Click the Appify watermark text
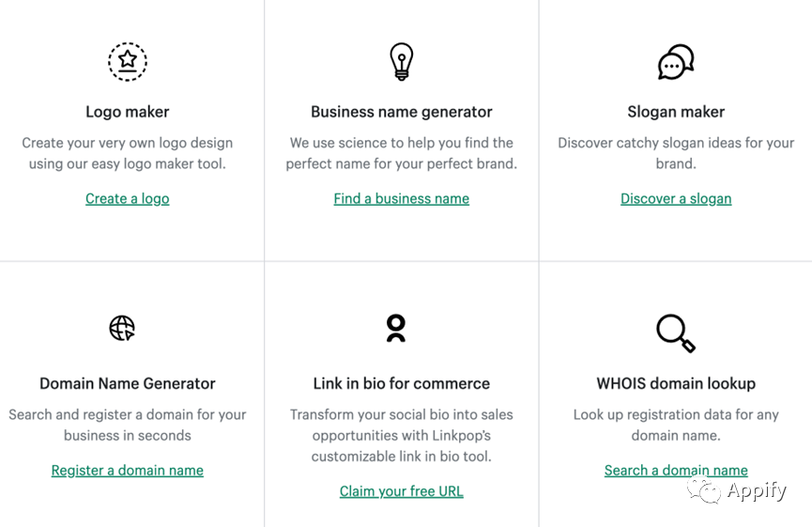812x527 pixels. (757, 490)
